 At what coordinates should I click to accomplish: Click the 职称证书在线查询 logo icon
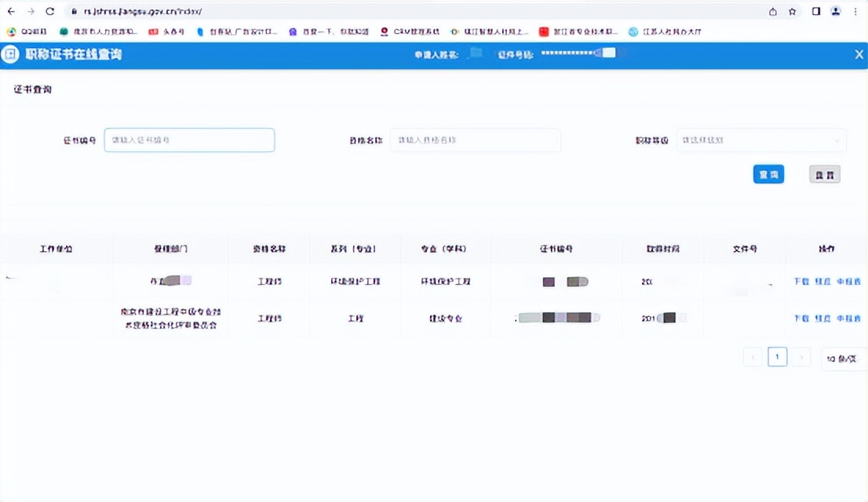coord(10,54)
